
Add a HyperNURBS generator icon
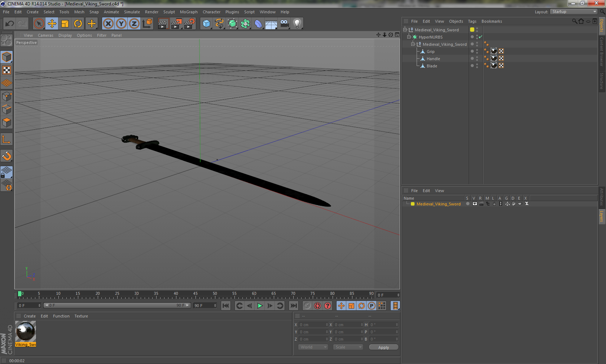(x=233, y=24)
